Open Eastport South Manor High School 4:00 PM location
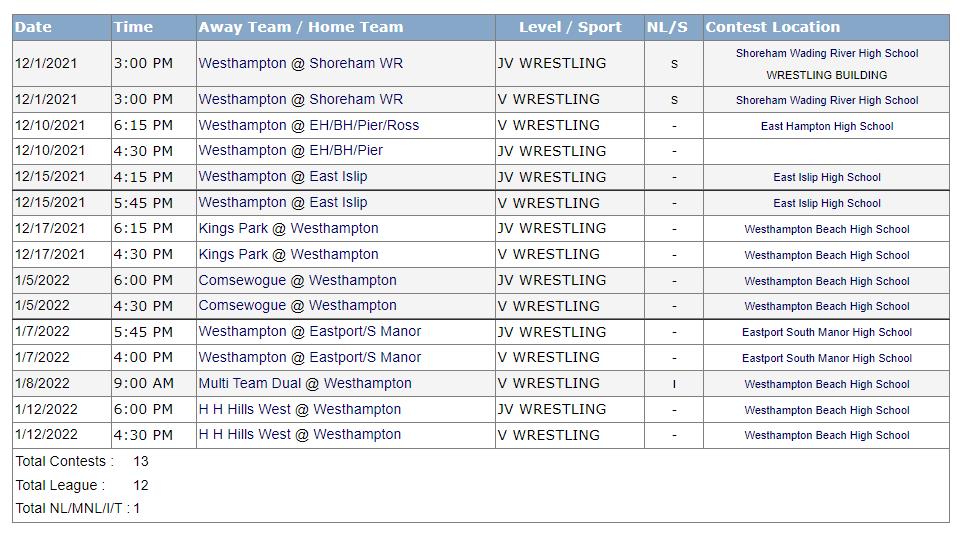Screen dimensions: 966x536 pyautogui.click(x=827, y=358)
